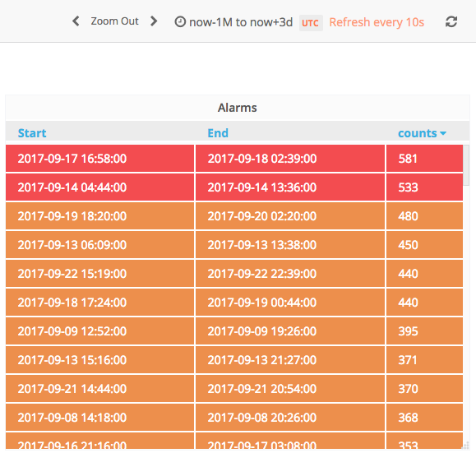
Task: Open the now-1M to now+3d time range
Action: tap(241, 22)
